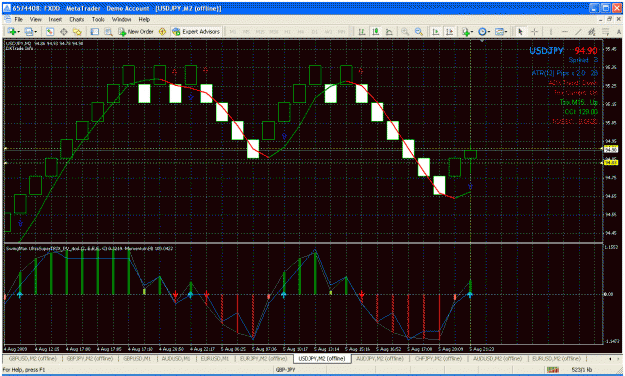Toggle the Data Window panel
Image resolution: width=625 pixels, height=376 pixels.
pos(63,31)
